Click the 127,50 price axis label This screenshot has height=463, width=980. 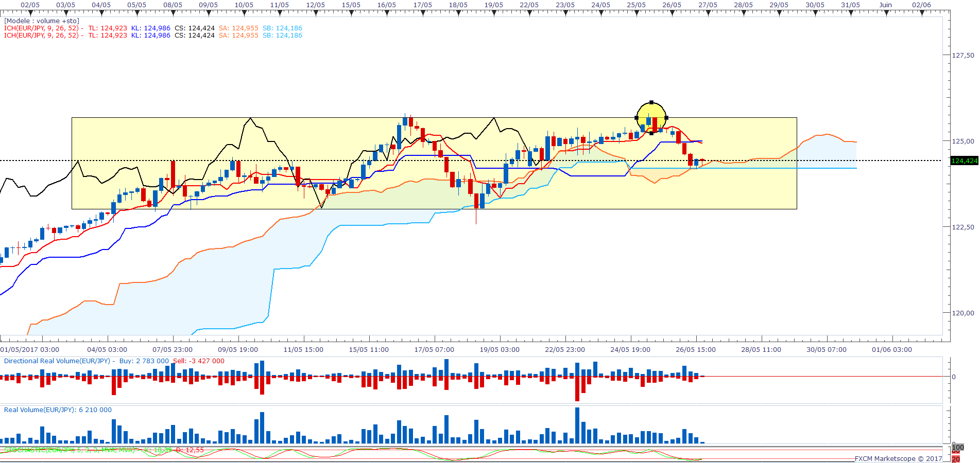pyautogui.click(x=962, y=55)
